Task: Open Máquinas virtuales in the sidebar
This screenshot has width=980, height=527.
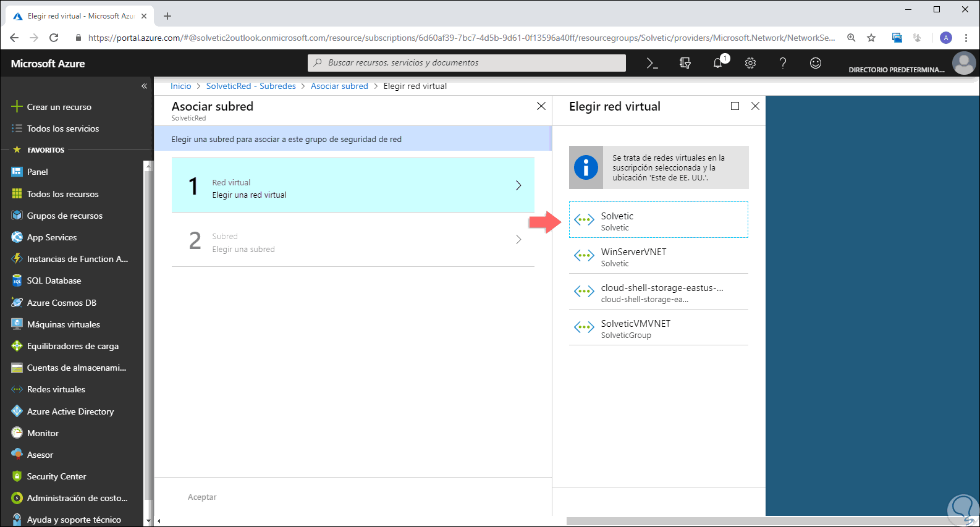Action: (63, 324)
